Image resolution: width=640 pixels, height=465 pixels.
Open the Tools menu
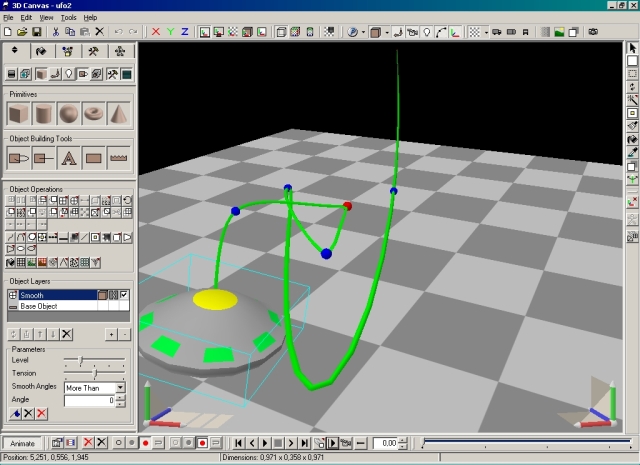click(69, 18)
